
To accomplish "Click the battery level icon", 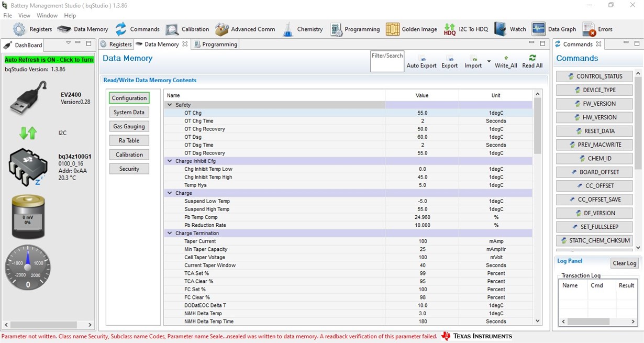I will [x=28, y=216].
